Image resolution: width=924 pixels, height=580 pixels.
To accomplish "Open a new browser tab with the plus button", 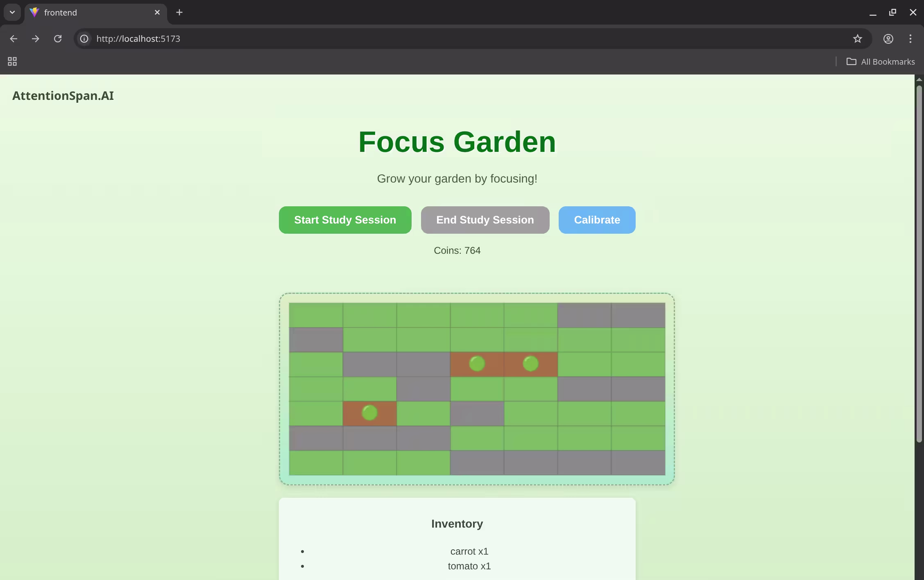I will coord(179,12).
